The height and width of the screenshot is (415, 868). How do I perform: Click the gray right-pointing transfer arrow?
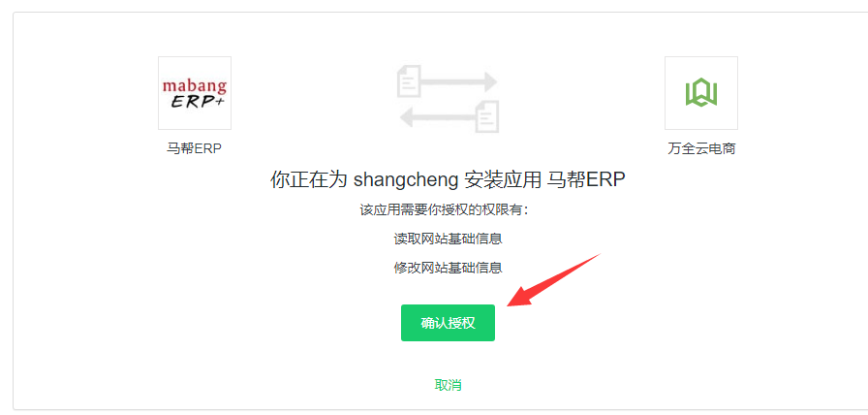tap(459, 82)
